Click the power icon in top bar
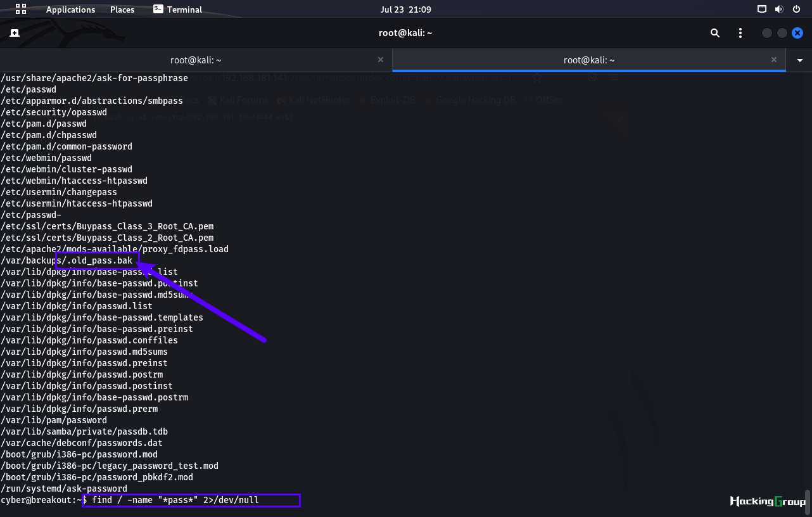Screen dimensions: 812x517 [x=796, y=9]
